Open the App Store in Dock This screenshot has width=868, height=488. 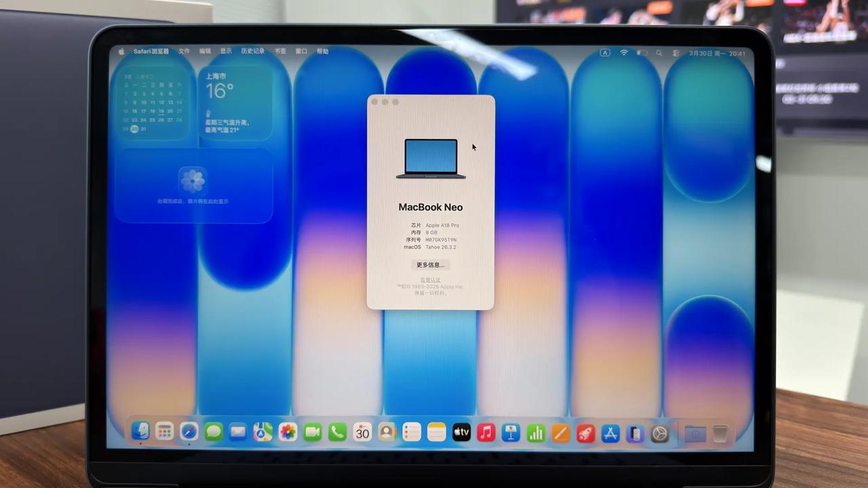click(610, 433)
